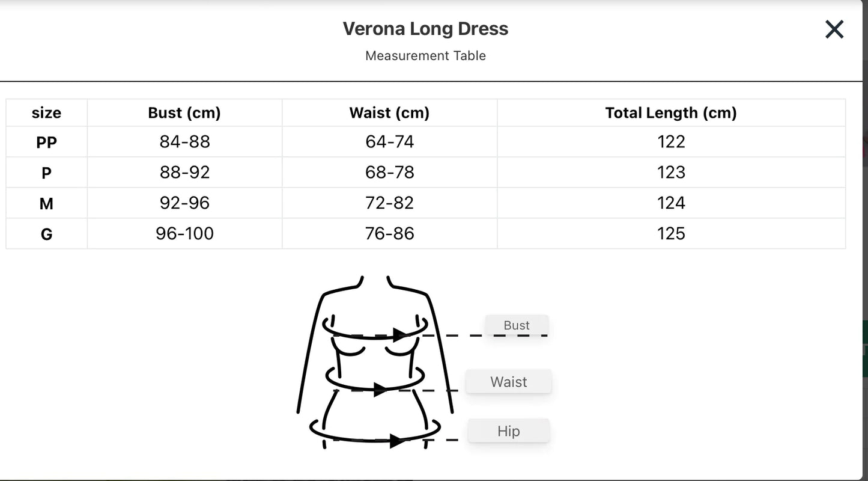Select the PP size row
The width and height of the screenshot is (868, 481).
click(46, 142)
